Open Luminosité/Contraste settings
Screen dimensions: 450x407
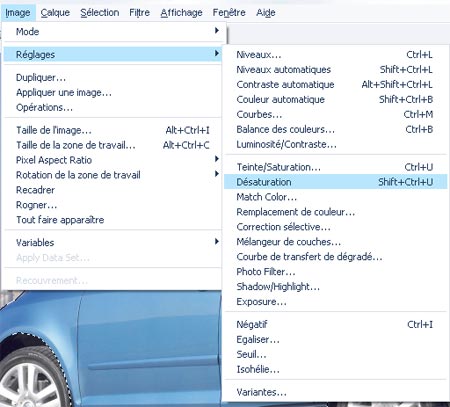[x=335, y=144]
